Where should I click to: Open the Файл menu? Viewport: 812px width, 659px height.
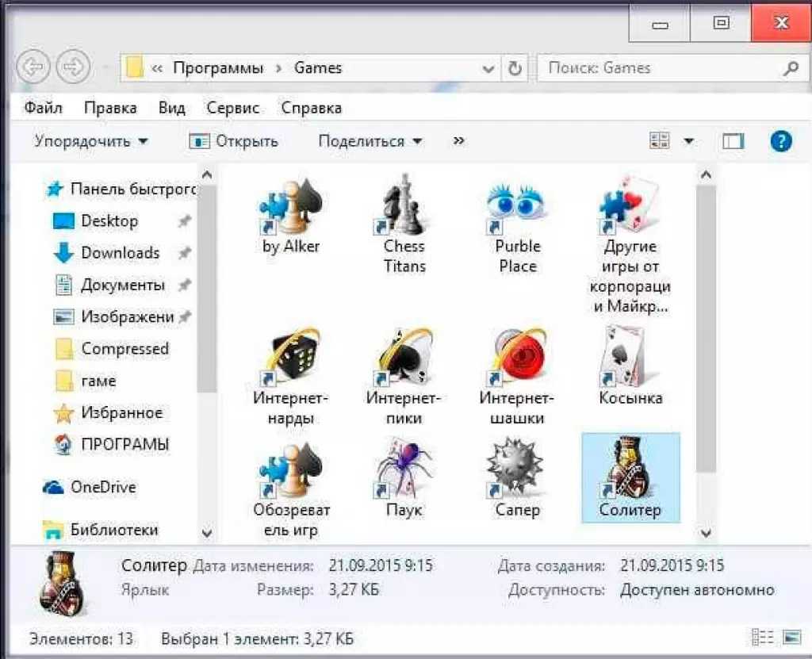coord(43,108)
